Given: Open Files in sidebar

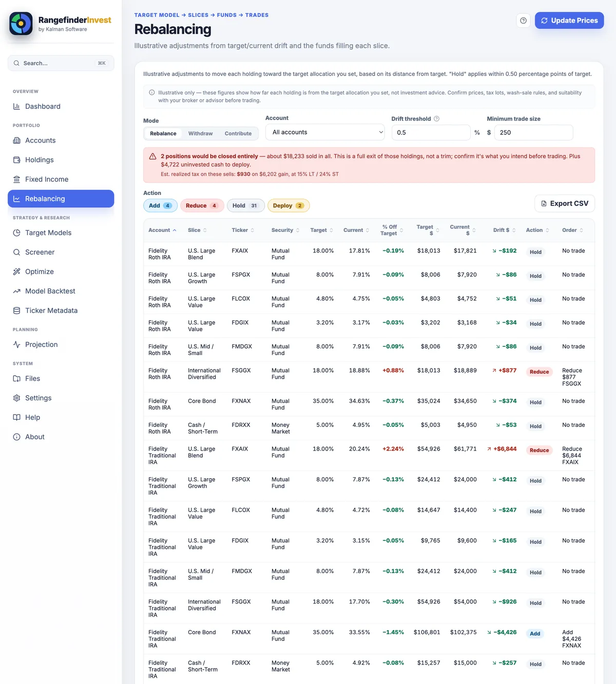Looking at the screenshot, I should pos(61,378).
